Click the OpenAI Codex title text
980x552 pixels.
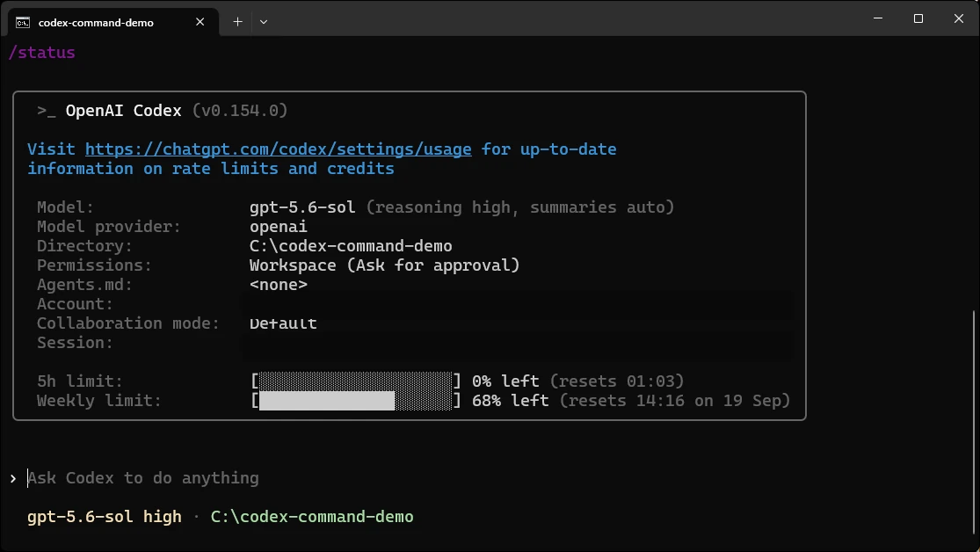click(x=123, y=111)
